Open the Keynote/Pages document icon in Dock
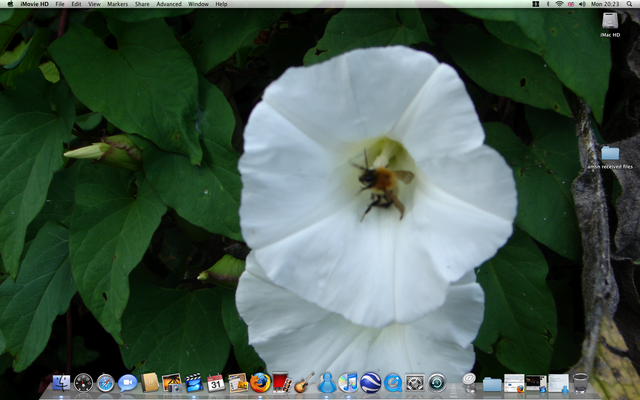The width and height of the screenshot is (640, 400). pyautogui.click(x=238, y=383)
